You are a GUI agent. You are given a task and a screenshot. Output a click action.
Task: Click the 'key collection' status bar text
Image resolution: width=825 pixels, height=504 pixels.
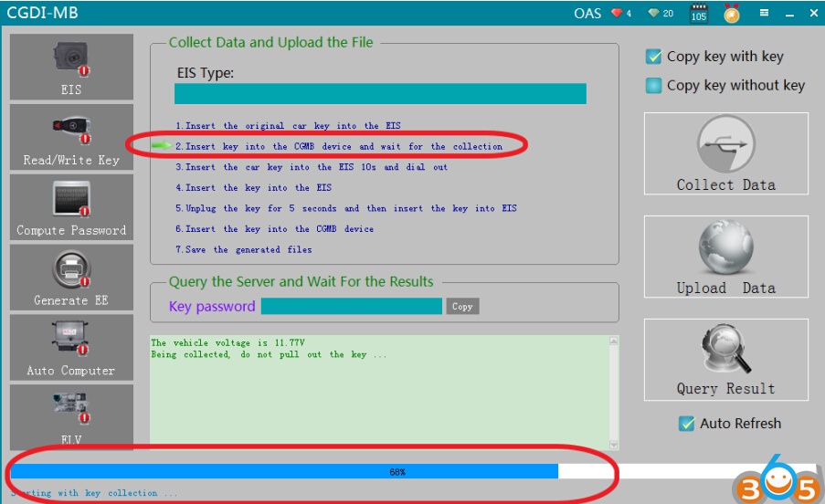point(95,493)
